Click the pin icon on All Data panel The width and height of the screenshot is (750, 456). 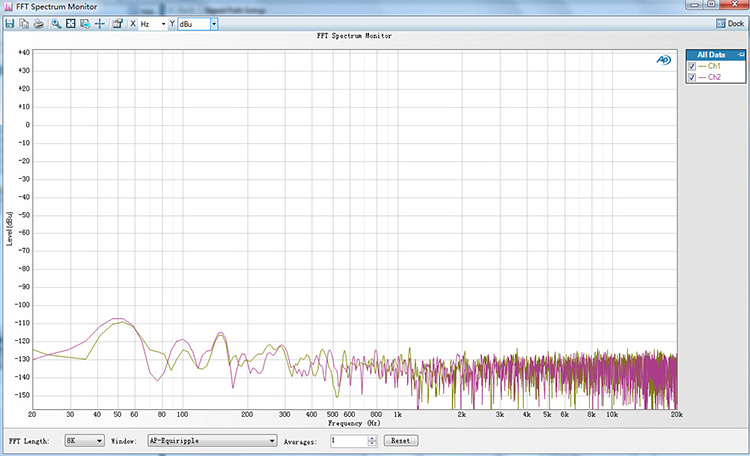click(x=739, y=54)
